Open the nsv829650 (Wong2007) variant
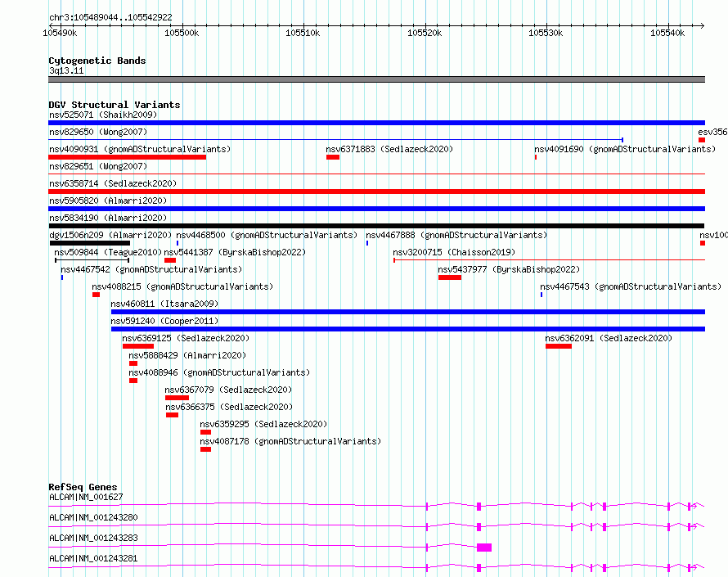The width and height of the screenshot is (728, 577). 98,132
